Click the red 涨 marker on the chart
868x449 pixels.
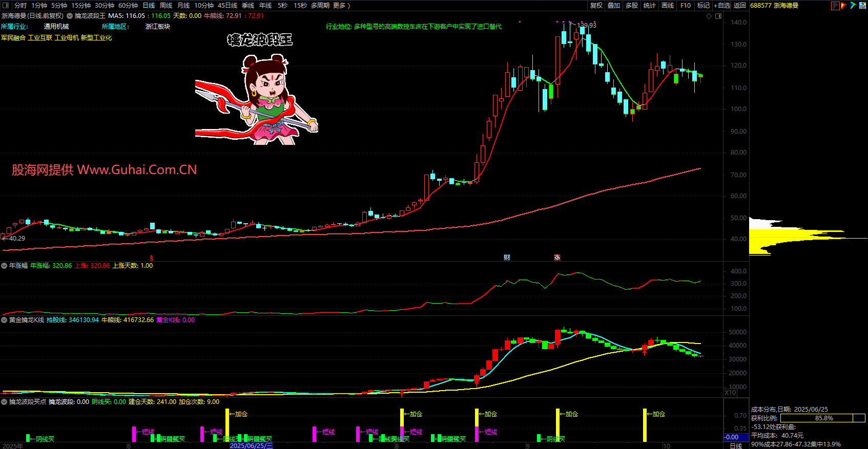pos(557,258)
